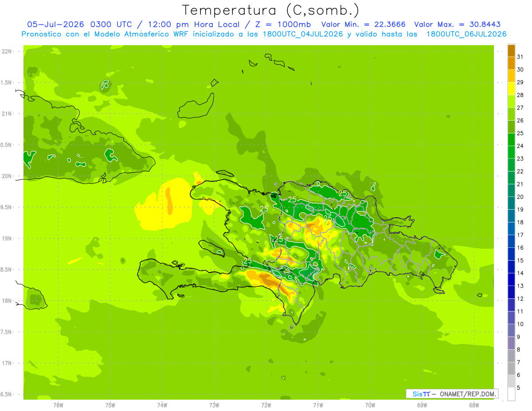The width and height of the screenshot is (532, 411).
Task: Click the 'ONAMET/REP.DOM.' credit label
Action: (467, 394)
